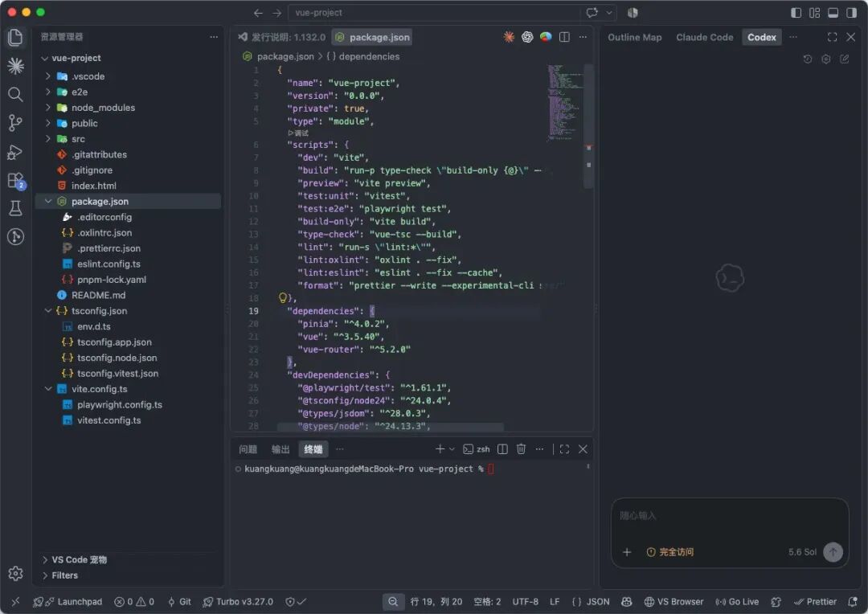
Task: Click Turbo v3.27.0 in status bar
Action: (x=237, y=602)
